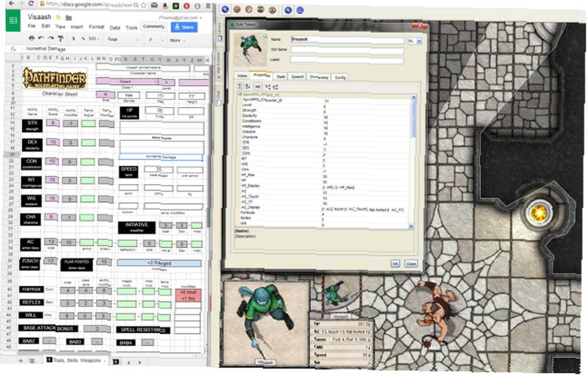Open the Google Sheets home icon
The image size is (588, 375).
(13, 21)
